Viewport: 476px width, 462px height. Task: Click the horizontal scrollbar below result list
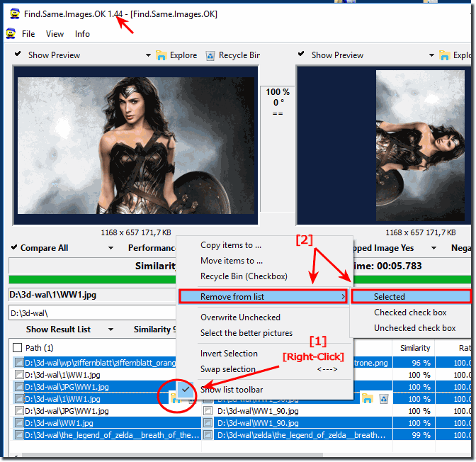click(x=172, y=455)
